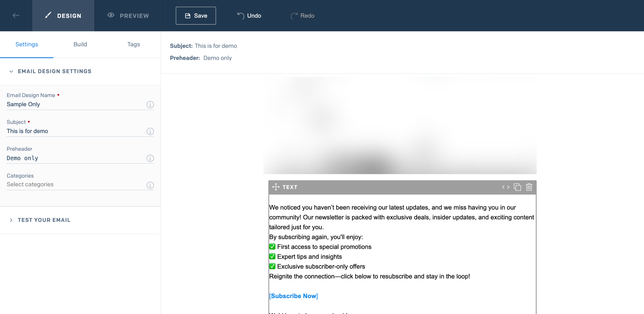The image size is (644, 314).
Task: Click the Subscribe Now link
Action: [x=293, y=296]
